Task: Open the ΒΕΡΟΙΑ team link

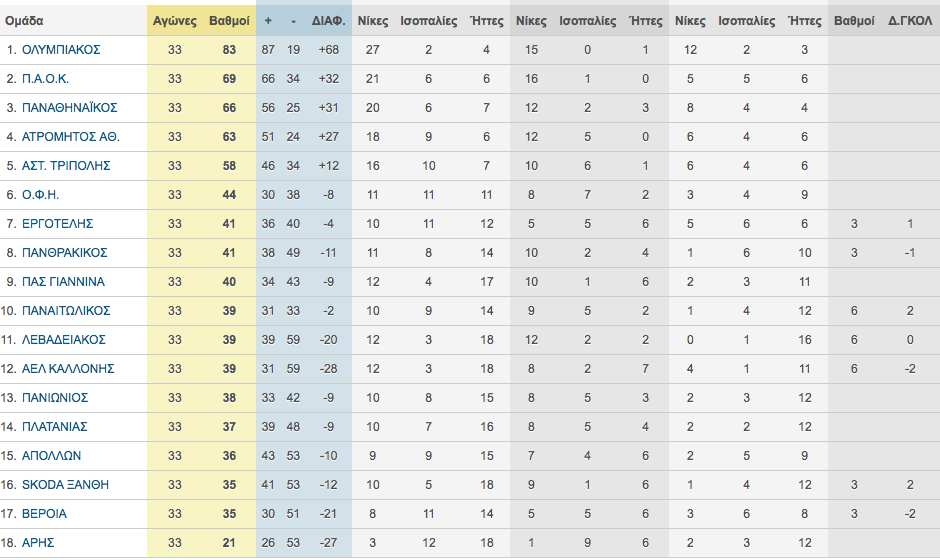Action: coord(44,514)
